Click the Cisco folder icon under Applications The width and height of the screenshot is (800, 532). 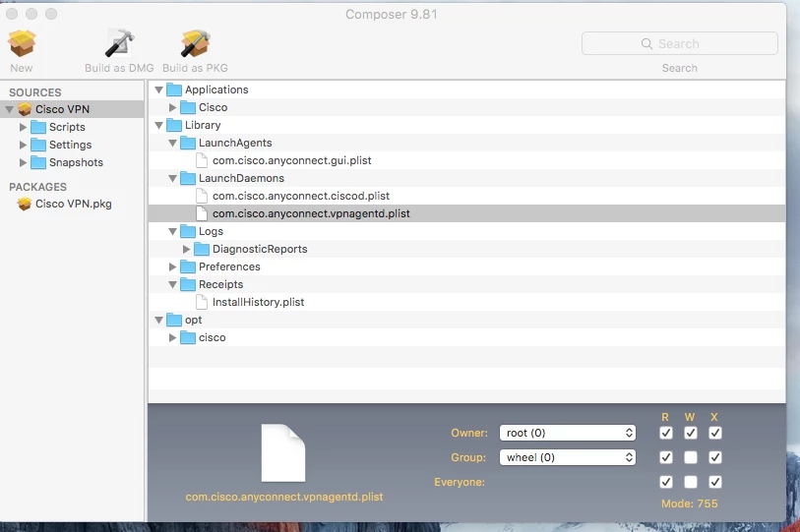coord(188,107)
